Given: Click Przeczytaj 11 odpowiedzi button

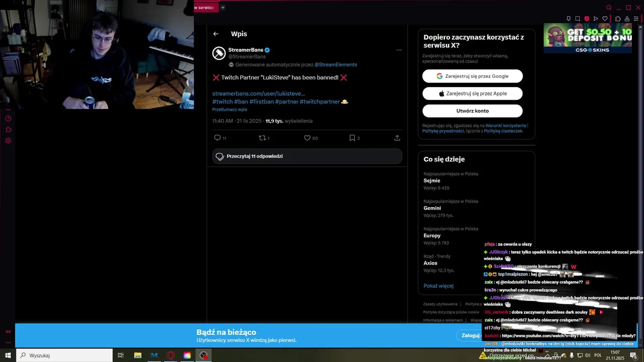Looking at the screenshot, I should pyautogui.click(x=307, y=156).
